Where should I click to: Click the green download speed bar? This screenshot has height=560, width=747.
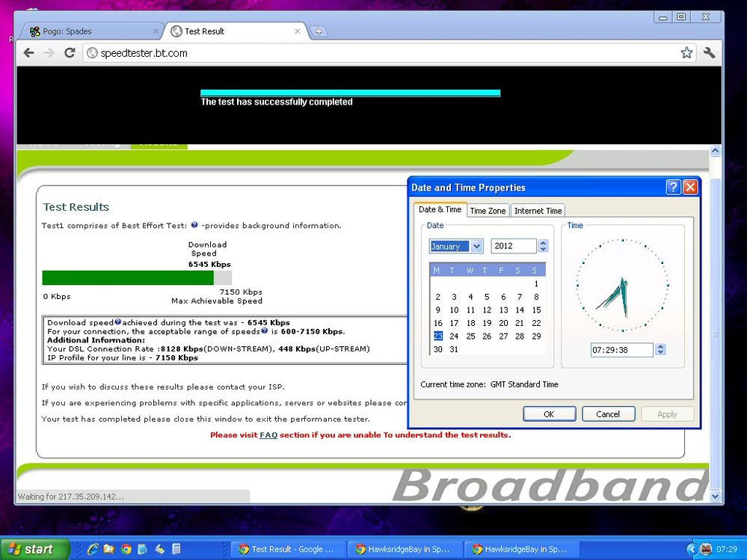click(x=128, y=277)
